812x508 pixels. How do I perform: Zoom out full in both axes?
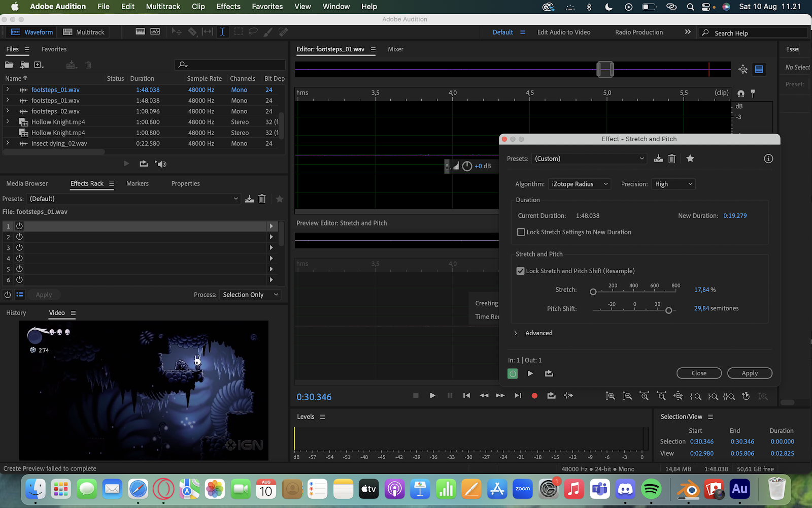[678, 396]
